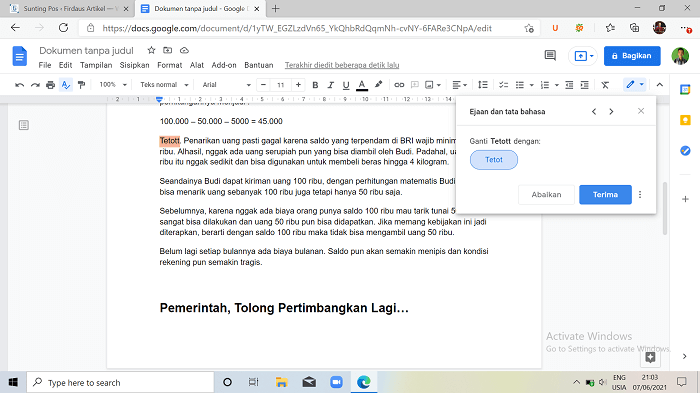Open the zoom level dropdown 100%
The height and width of the screenshot is (393, 700).
pos(113,84)
